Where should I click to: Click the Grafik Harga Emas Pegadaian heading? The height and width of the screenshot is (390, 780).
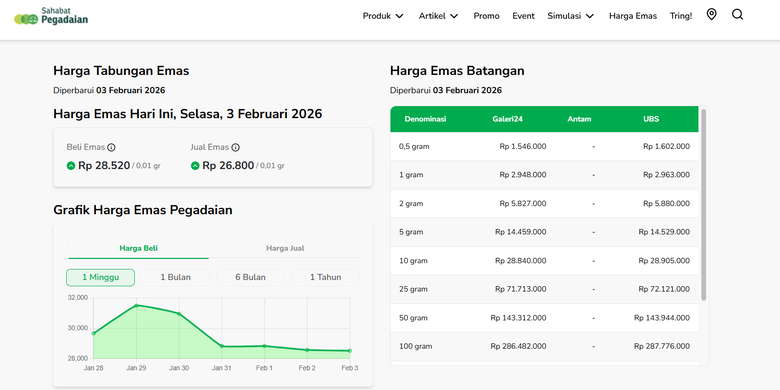coord(143,210)
